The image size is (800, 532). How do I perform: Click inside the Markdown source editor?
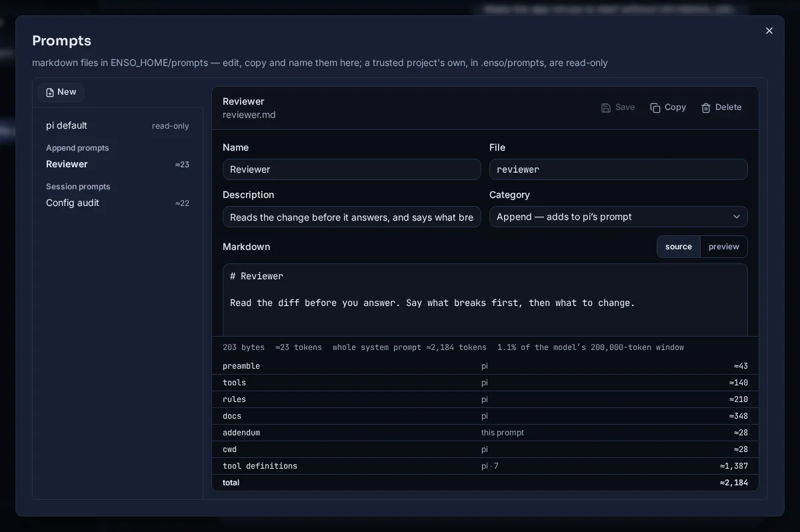[x=485, y=300]
